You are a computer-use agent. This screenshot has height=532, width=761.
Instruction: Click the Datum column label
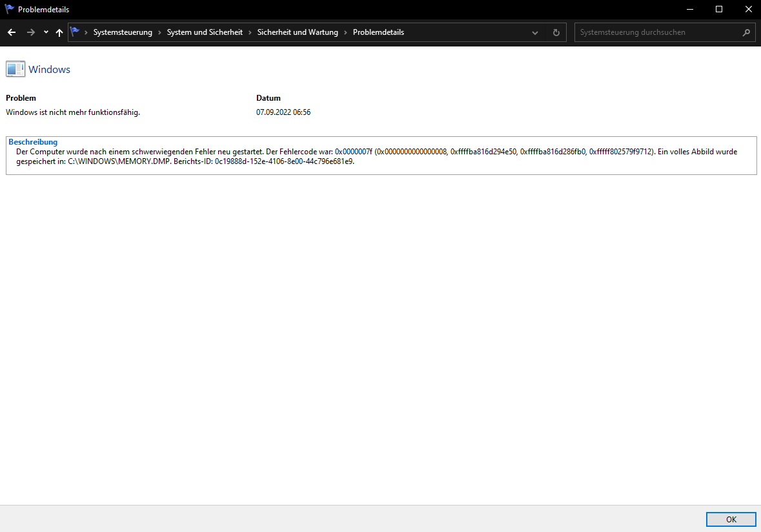[269, 98]
